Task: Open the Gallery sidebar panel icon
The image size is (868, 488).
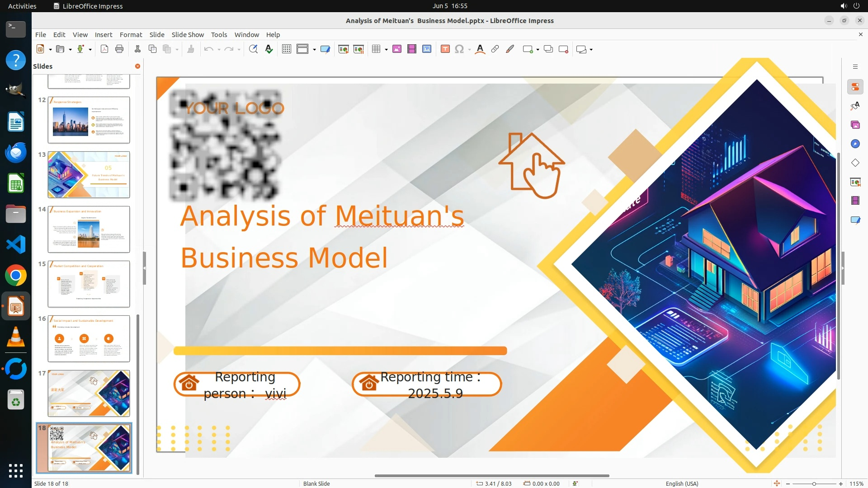Action: [x=855, y=125]
